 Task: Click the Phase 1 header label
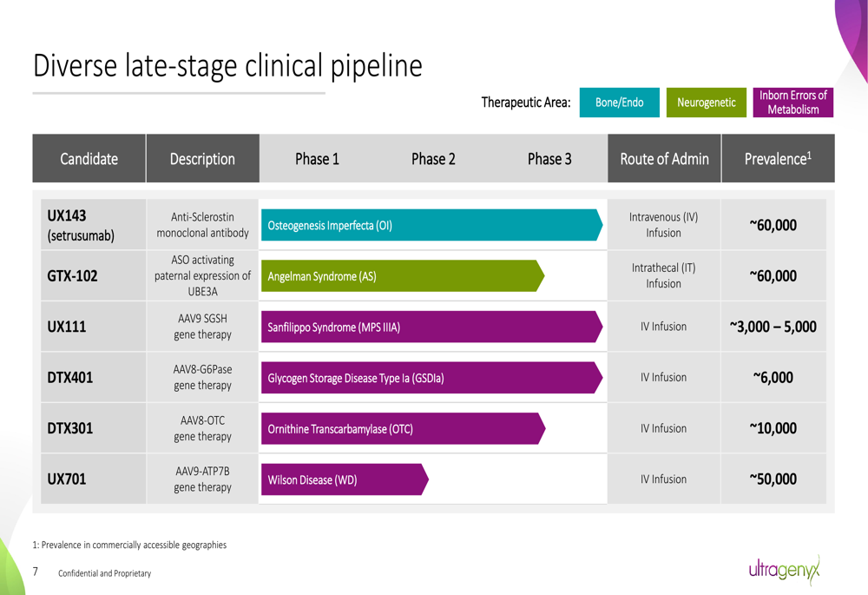tap(317, 159)
